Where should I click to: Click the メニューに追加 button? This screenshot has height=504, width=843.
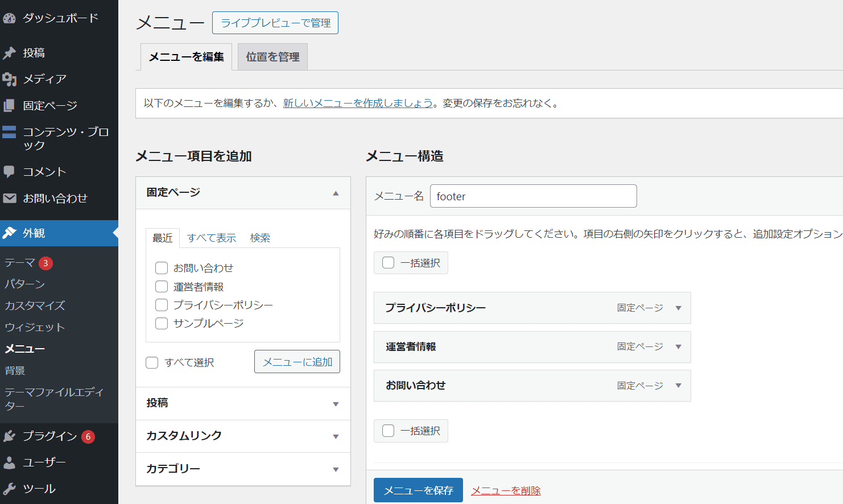coord(297,362)
